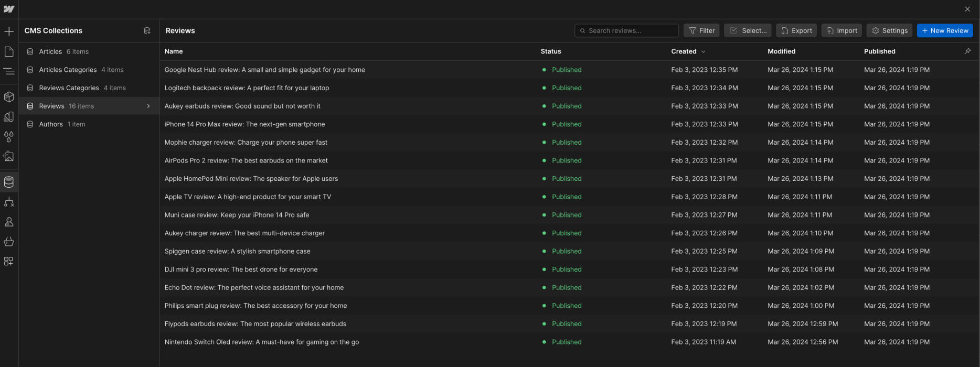
Task: Open Spiggen case review item
Action: point(237,251)
